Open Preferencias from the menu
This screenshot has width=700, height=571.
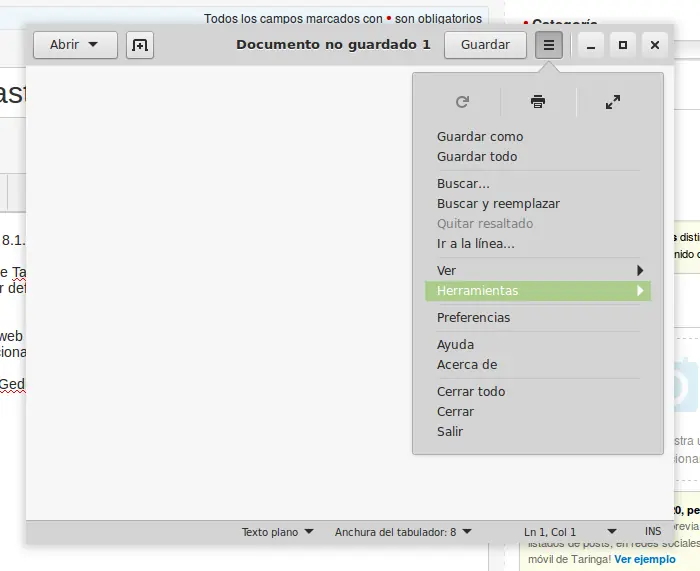538,317
